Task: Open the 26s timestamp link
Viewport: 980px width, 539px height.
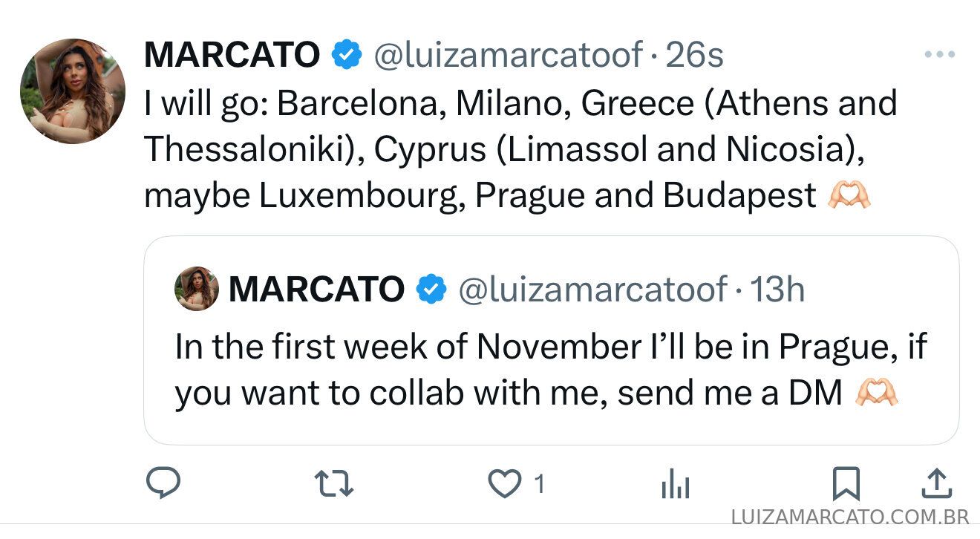Action: 694,55
